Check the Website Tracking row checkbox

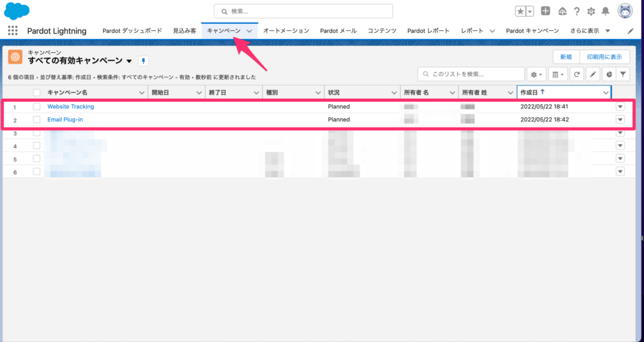coord(37,107)
